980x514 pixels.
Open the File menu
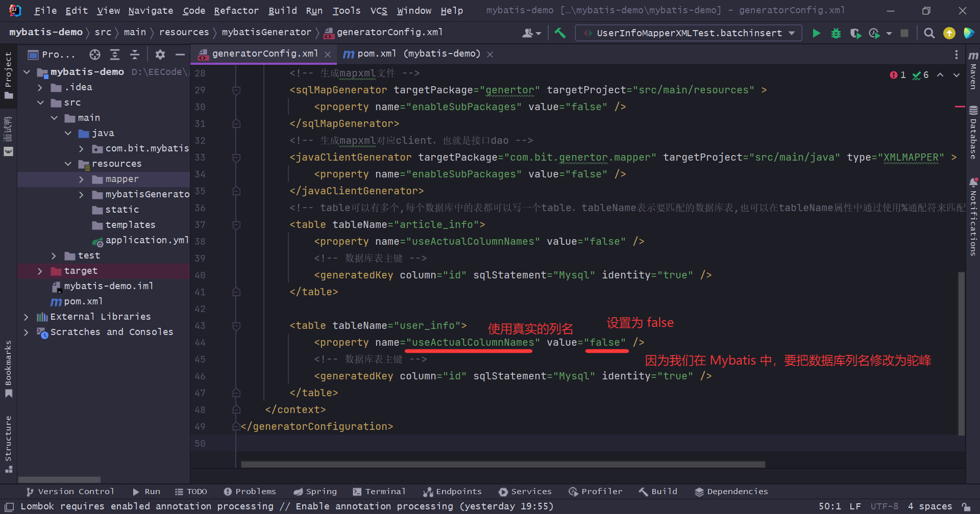tap(45, 11)
